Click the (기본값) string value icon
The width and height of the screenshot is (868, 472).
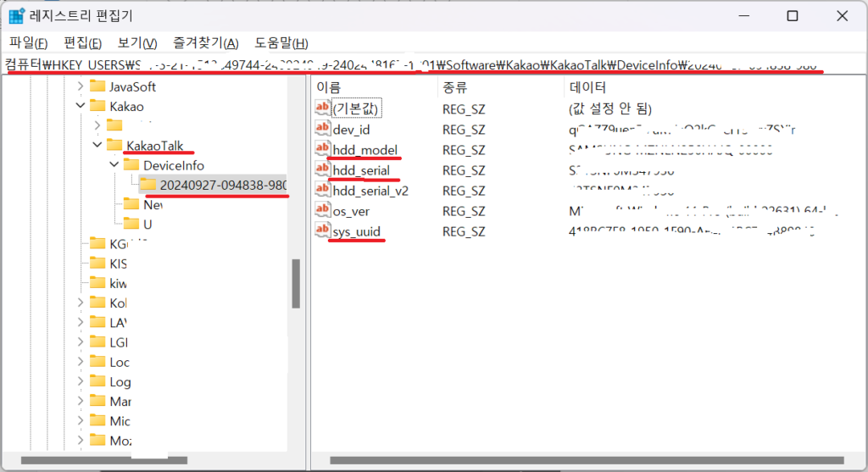[x=323, y=108]
